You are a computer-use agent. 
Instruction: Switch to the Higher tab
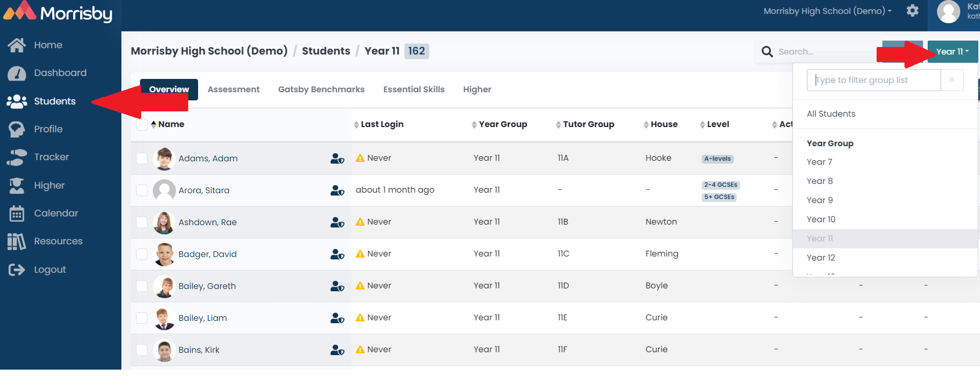point(477,89)
